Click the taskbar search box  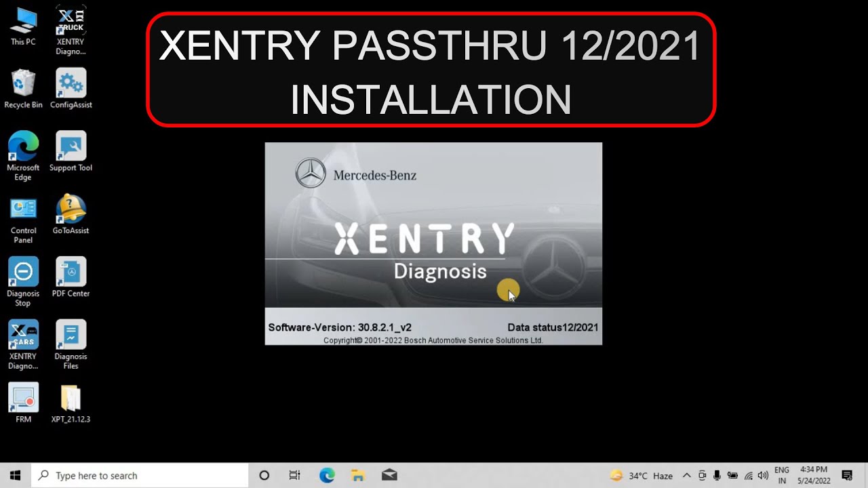(x=140, y=475)
